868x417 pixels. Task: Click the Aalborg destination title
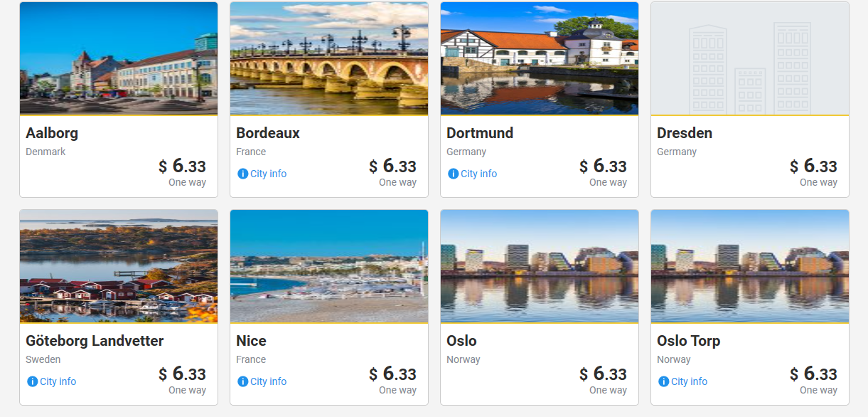tap(52, 133)
